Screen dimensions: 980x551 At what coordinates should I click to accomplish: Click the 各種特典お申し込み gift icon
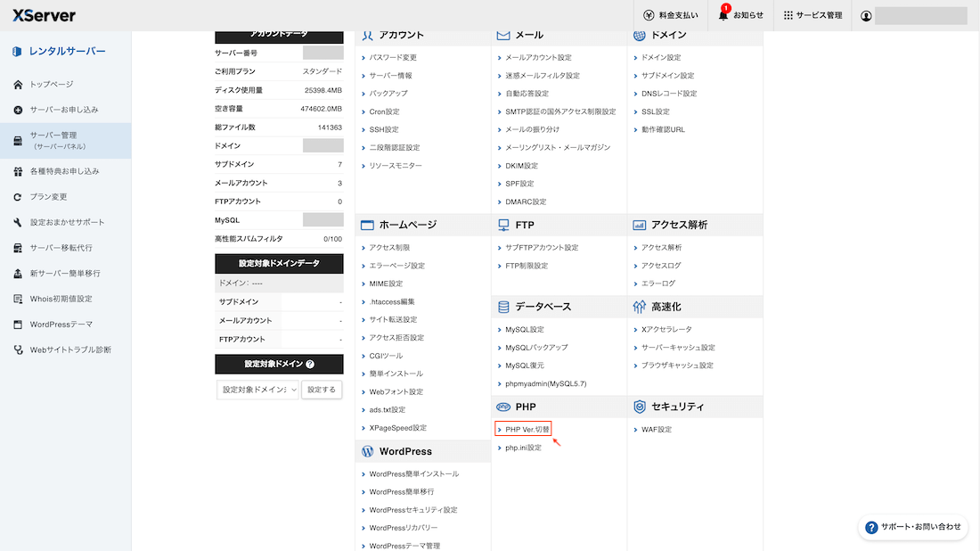click(18, 171)
